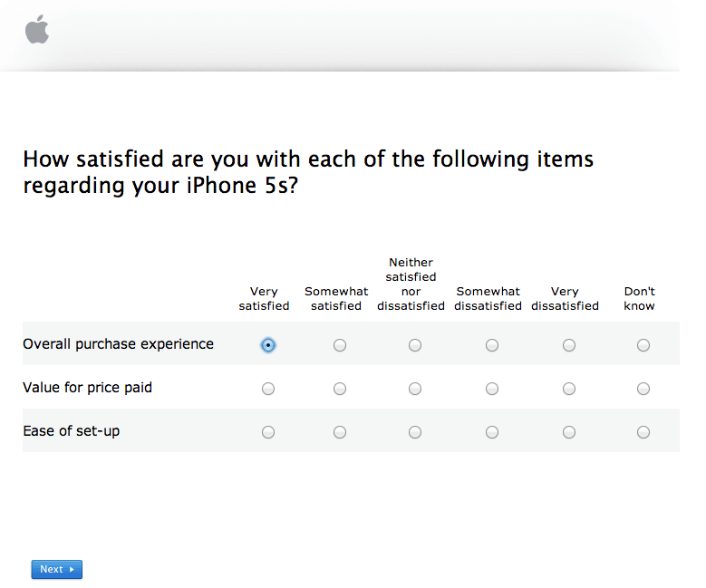The width and height of the screenshot is (706, 588).
Task: Click the Apple logo in header
Action: [37, 29]
